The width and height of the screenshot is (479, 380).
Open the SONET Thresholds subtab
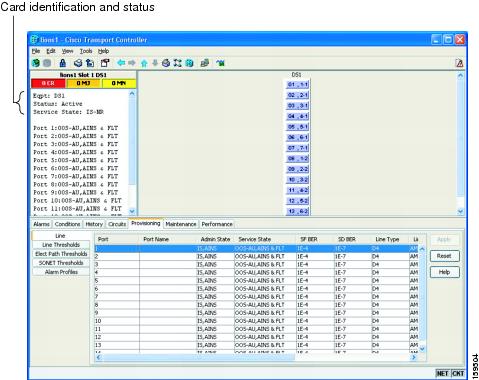[x=61, y=263]
